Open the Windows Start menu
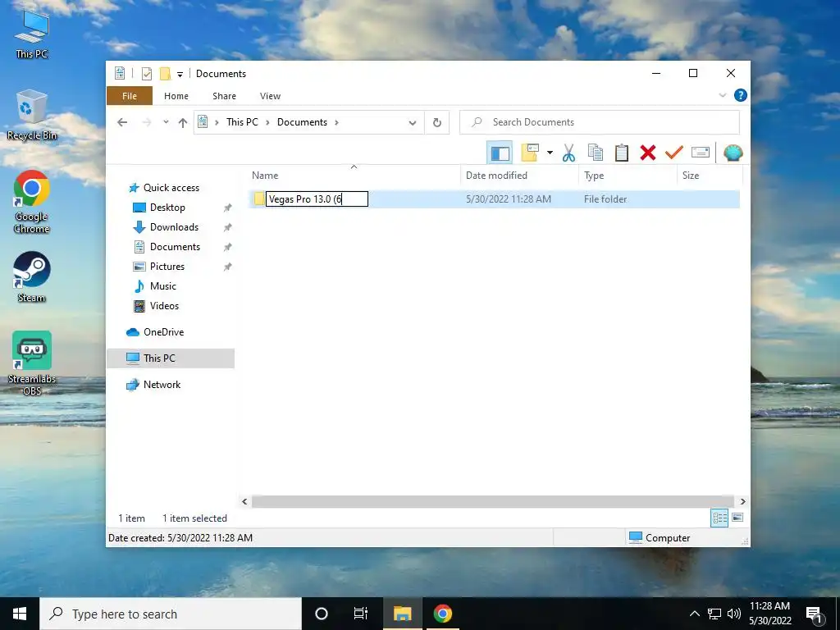Image resolution: width=840 pixels, height=630 pixels. point(20,614)
